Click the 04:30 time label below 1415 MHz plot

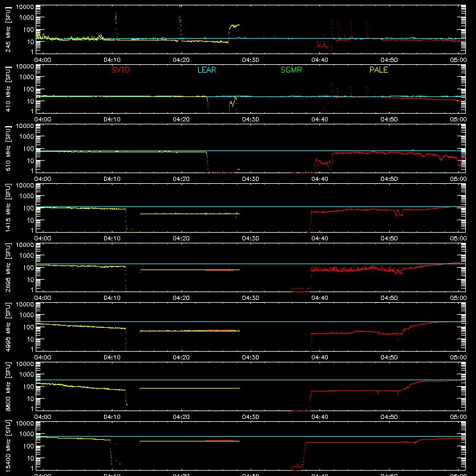pos(250,239)
